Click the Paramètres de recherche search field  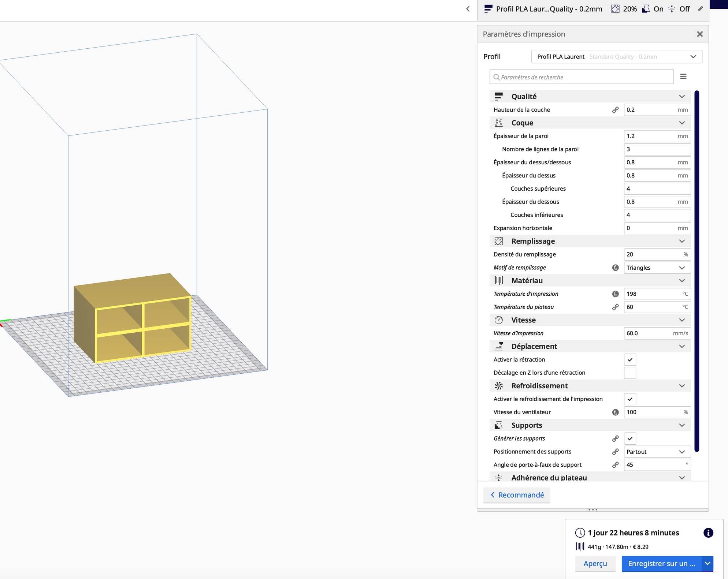582,77
